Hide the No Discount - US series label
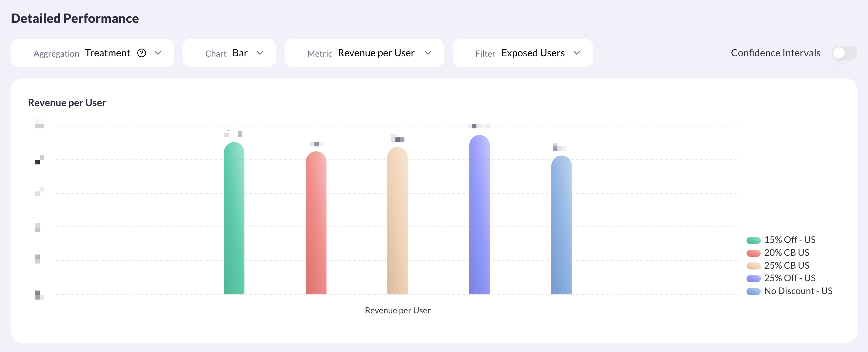The width and height of the screenshot is (868, 352). (x=798, y=291)
